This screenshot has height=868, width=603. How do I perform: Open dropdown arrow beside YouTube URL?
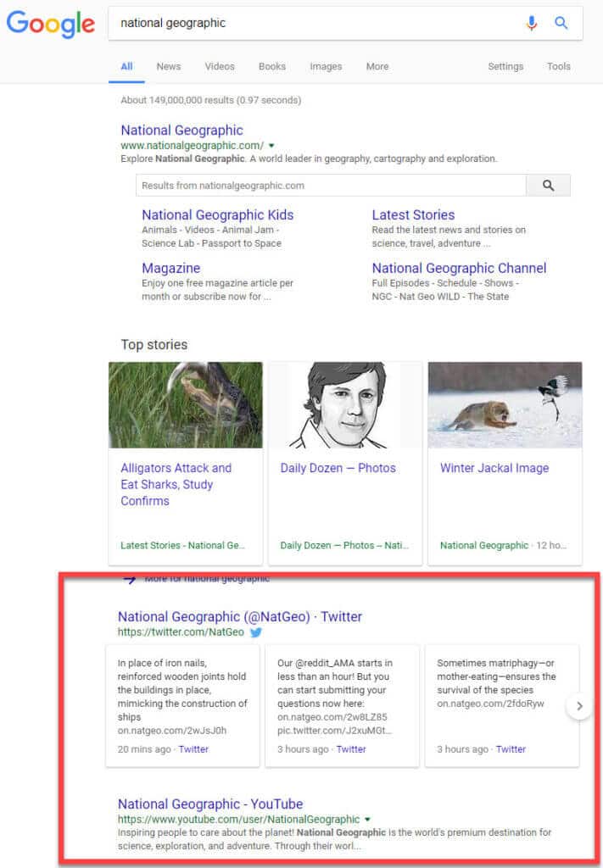368,820
